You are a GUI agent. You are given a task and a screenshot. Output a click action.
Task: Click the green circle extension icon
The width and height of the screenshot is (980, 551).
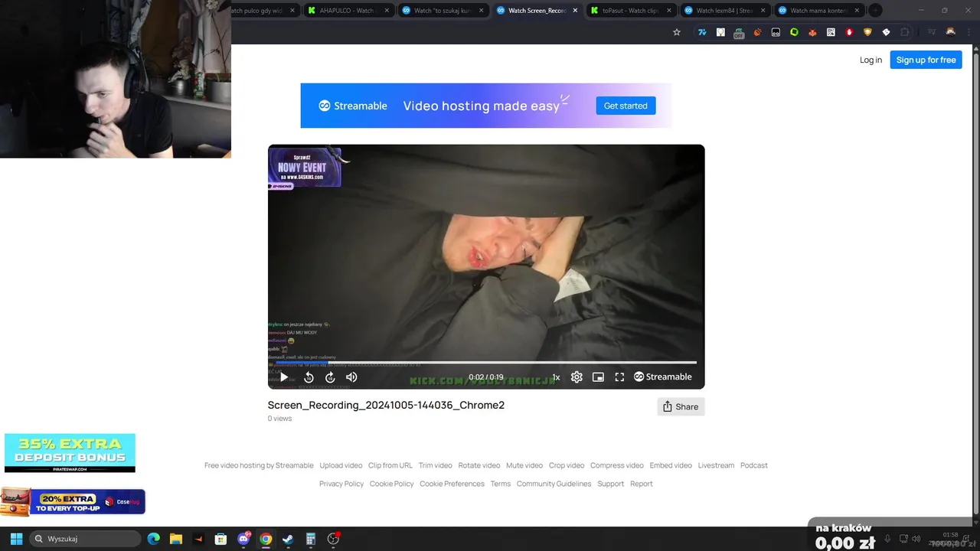tap(794, 32)
